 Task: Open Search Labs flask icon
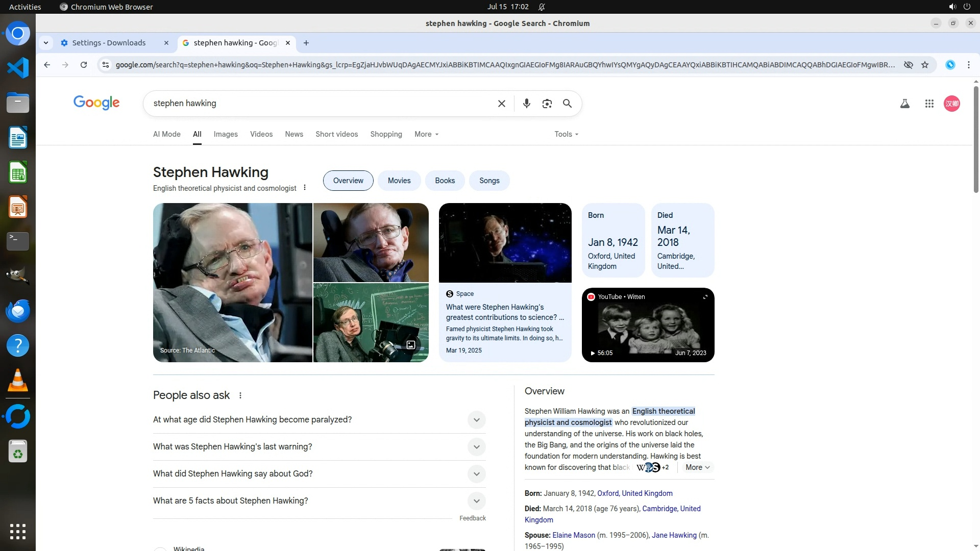click(904, 104)
